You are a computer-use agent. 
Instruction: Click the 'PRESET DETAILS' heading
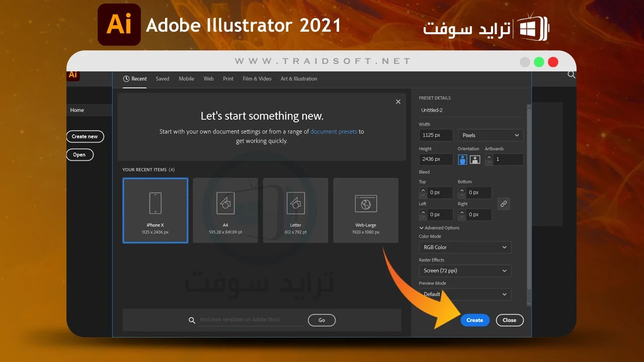435,98
